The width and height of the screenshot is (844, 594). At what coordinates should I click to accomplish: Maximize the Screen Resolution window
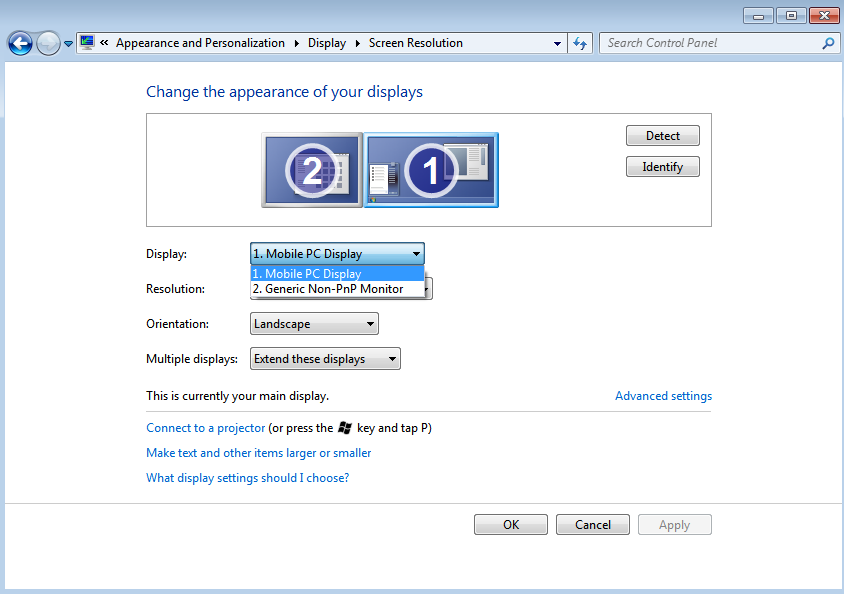click(791, 16)
